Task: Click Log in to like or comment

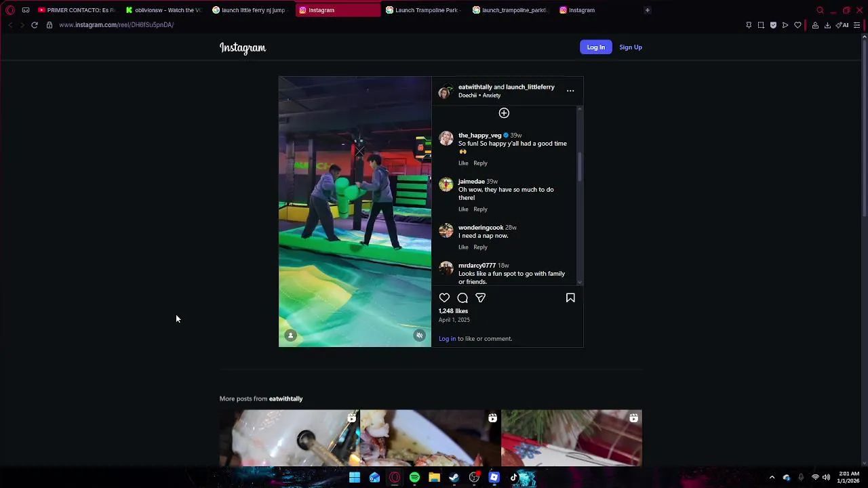Action: click(447, 338)
